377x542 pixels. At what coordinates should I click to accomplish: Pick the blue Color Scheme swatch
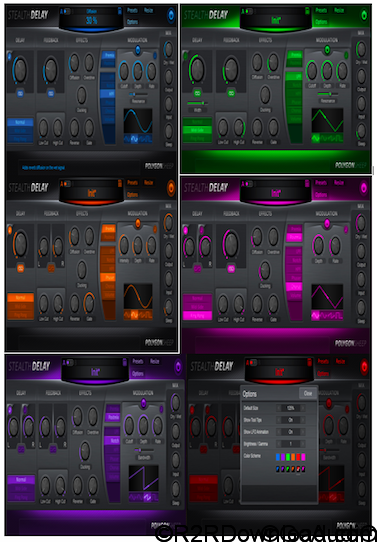pyautogui.click(x=278, y=457)
